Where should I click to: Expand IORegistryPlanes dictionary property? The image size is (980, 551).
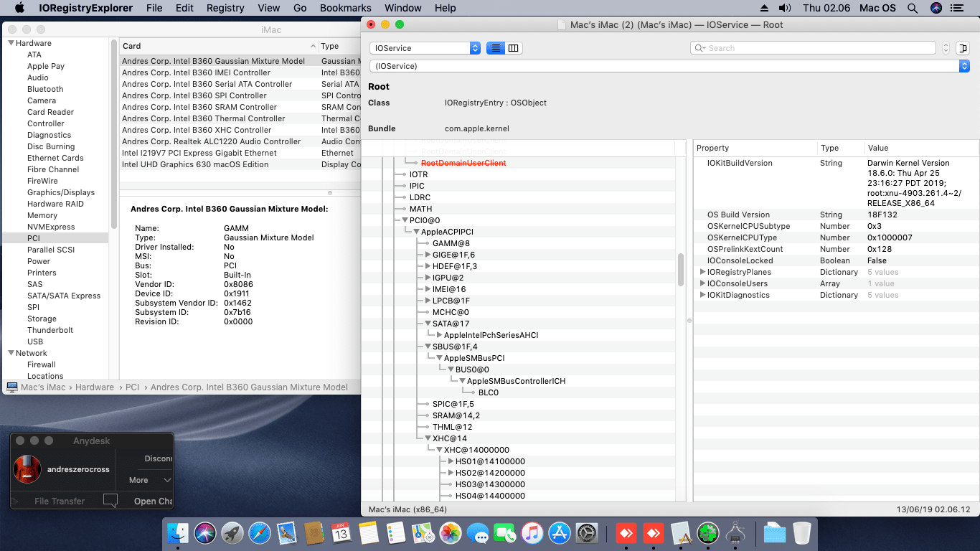pyautogui.click(x=702, y=272)
